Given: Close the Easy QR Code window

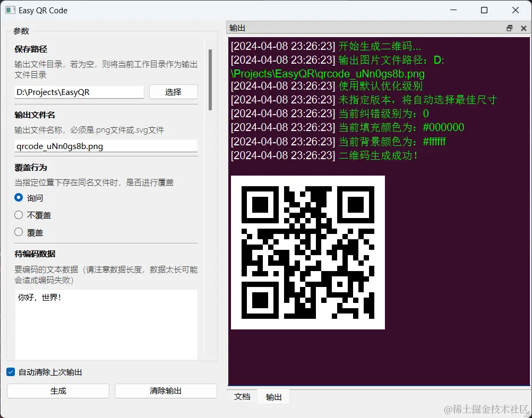Looking at the screenshot, I should pos(516,10).
